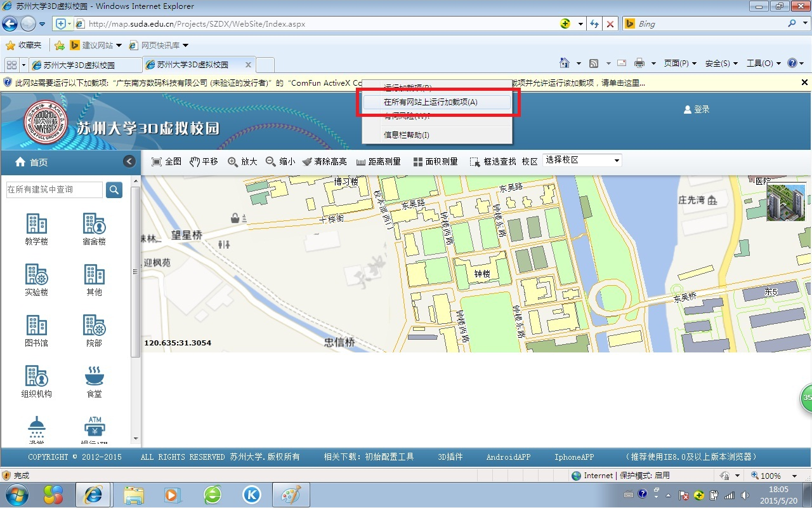Click the building photo thumbnail on map

[785, 202]
